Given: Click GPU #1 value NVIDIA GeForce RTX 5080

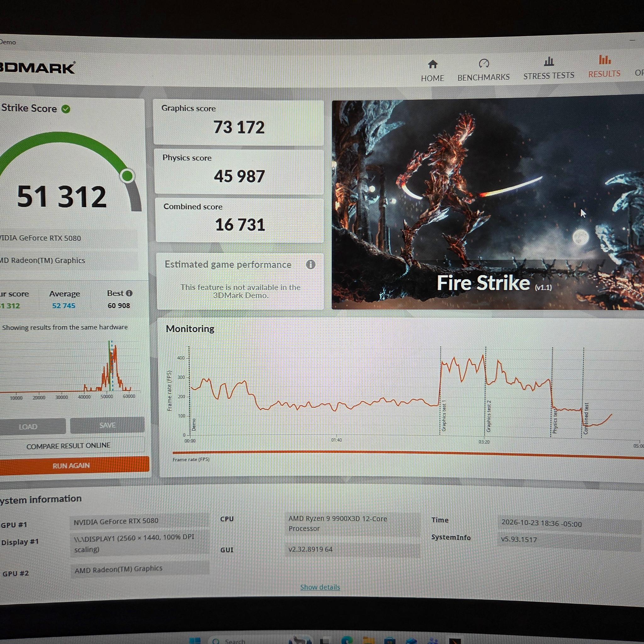Looking at the screenshot, I should point(140,521).
